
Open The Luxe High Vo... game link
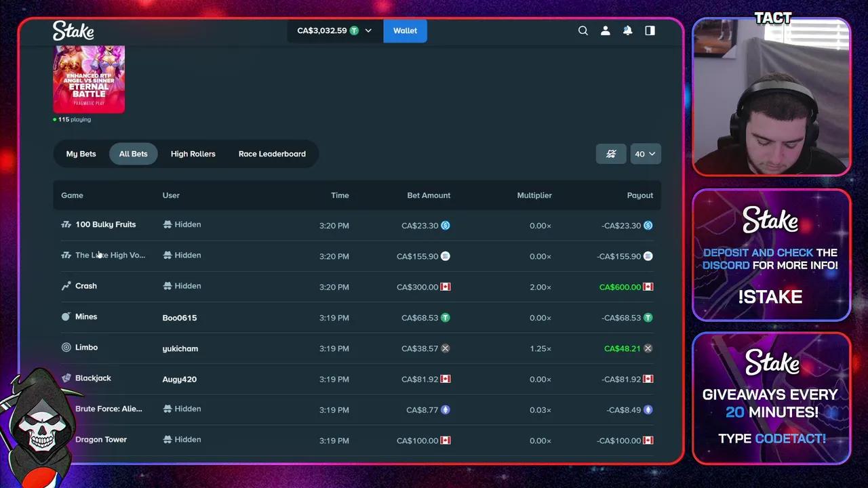click(111, 256)
